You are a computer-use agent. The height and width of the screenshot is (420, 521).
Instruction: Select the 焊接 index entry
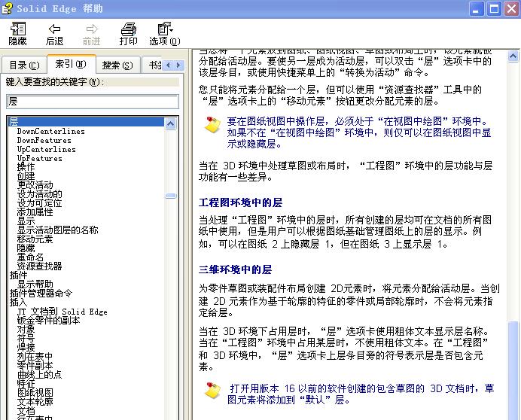[x=26, y=348]
